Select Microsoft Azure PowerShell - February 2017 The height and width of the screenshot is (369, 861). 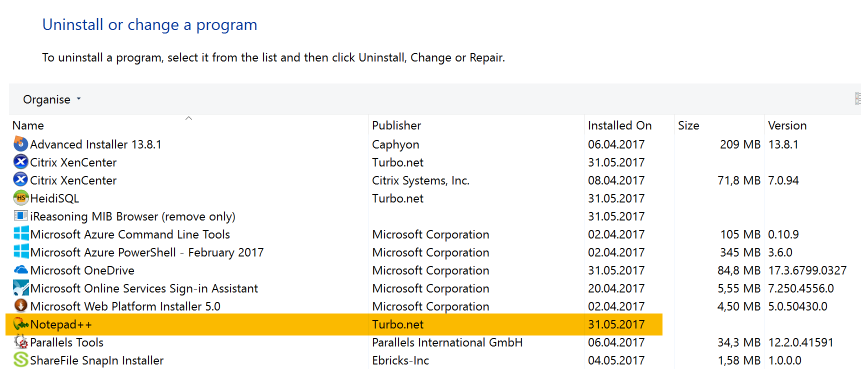pyautogui.click(x=147, y=253)
